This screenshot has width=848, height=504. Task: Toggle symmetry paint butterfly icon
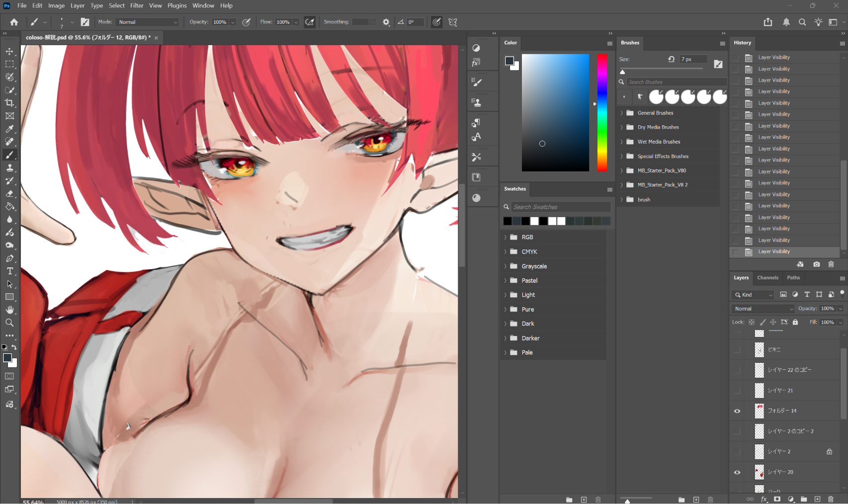click(x=452, y=22)
